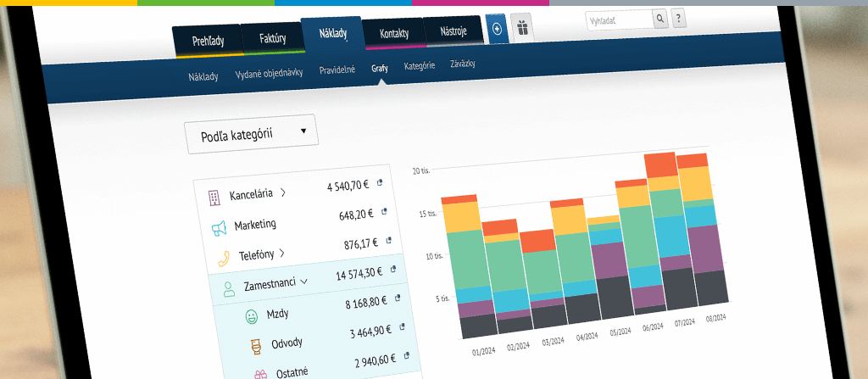Click the Mzdy smiley icon
This screenshot has height=379, width=868.
(252, 317)
